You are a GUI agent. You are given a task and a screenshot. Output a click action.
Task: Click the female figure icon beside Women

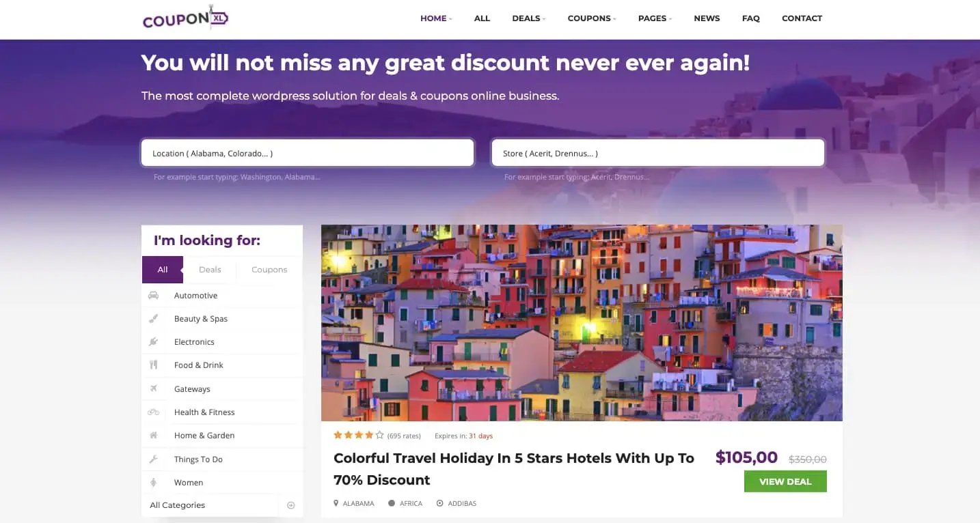coord(154,483)
